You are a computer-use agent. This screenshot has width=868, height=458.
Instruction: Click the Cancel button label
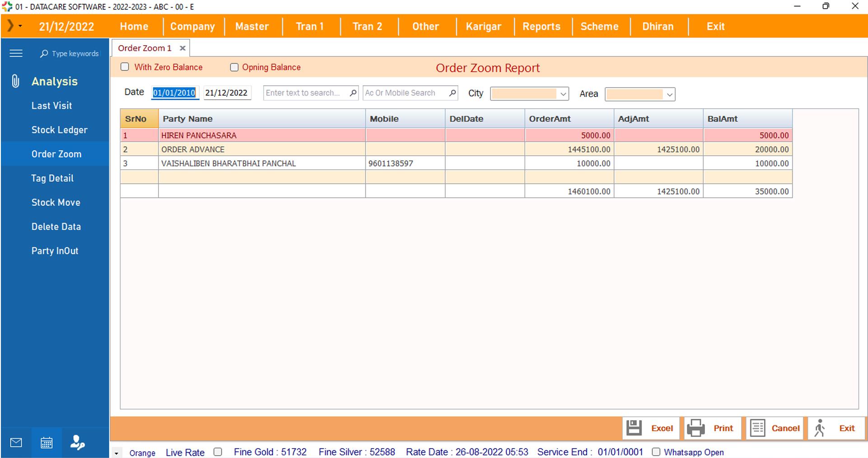tap(786, 428)
